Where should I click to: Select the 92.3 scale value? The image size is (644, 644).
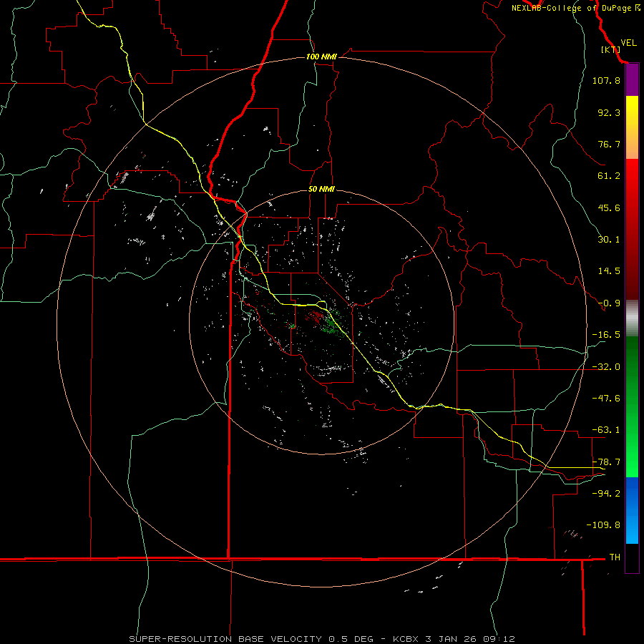point(609,112)
